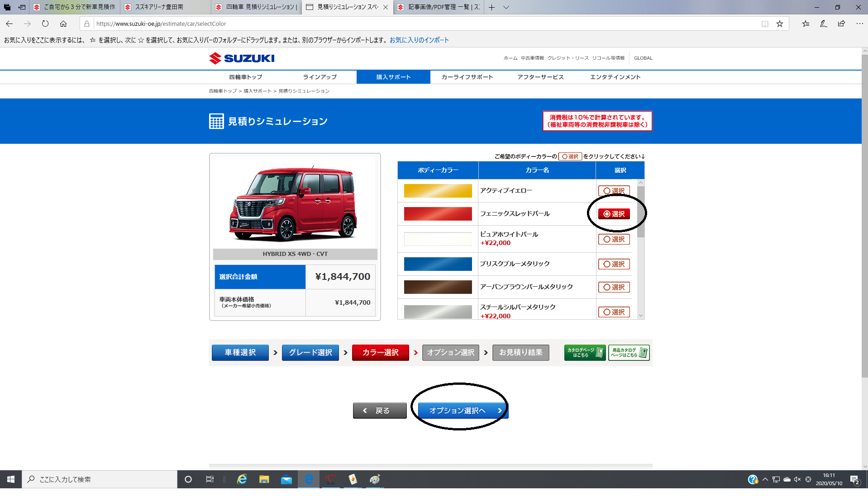The height and width of the screenshot is (496, 868).
Task: Open a new browser tab
Action: pos(492,7)
